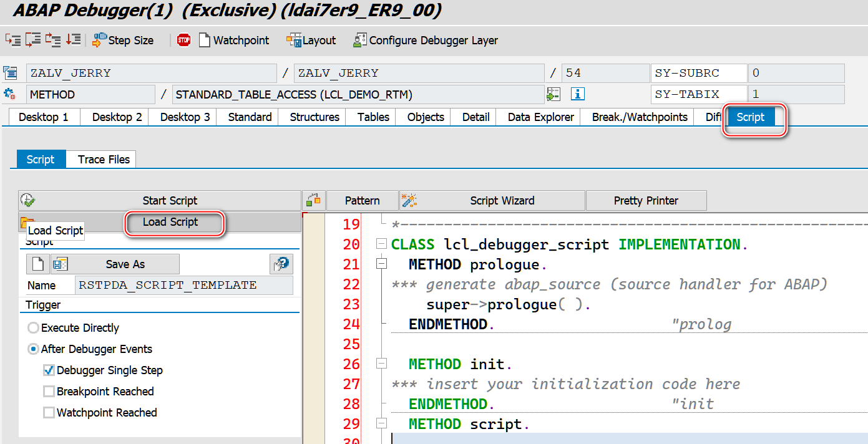868x444 pixels.
Task: Select the top-level Script tab
Action: [750, 117]
